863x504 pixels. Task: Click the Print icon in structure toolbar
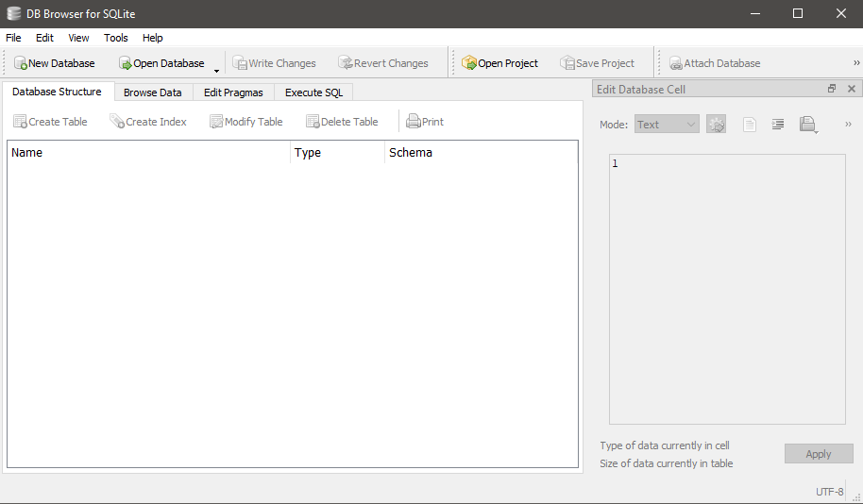coord(414,122)
